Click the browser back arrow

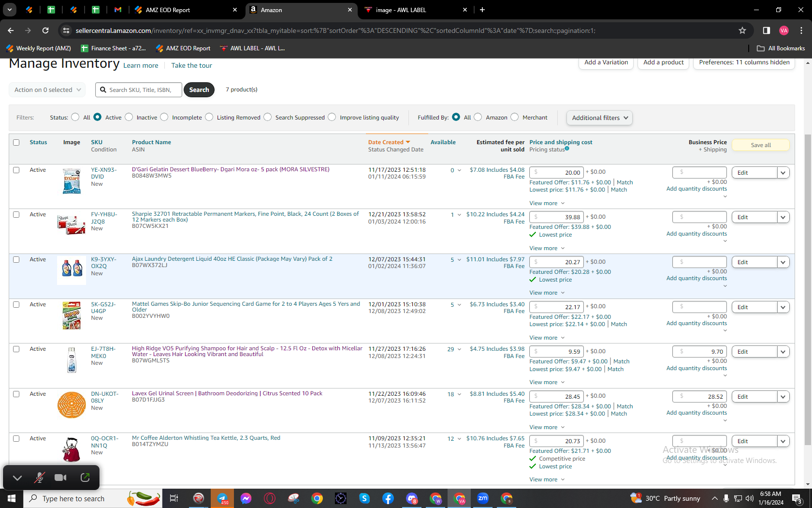point(11,30)
